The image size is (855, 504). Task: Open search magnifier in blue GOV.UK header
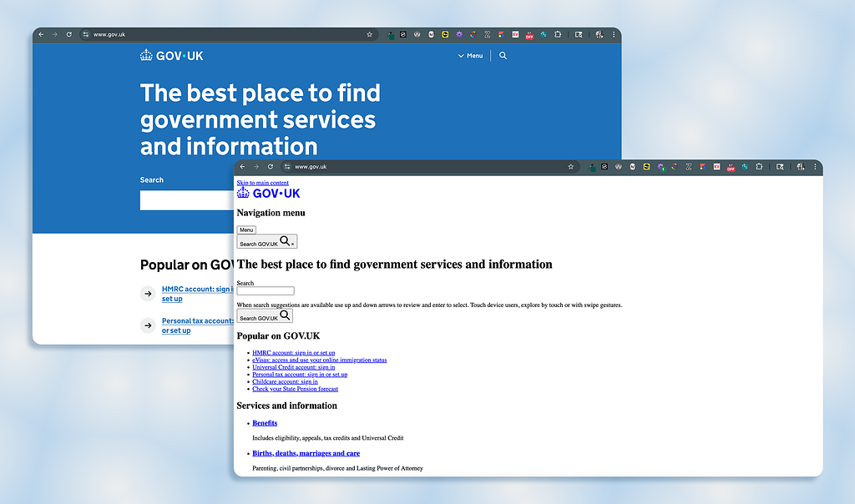coord(503,56)
